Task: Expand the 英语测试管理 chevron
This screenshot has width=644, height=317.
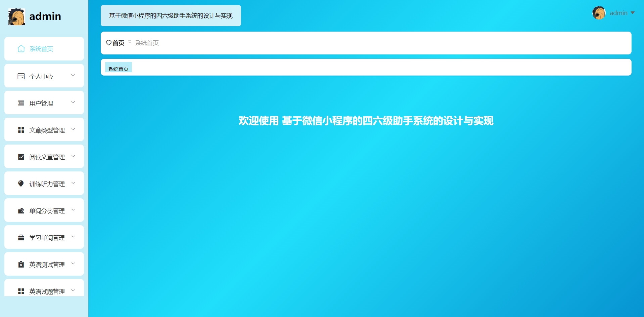Action: [x=73, y=264]
